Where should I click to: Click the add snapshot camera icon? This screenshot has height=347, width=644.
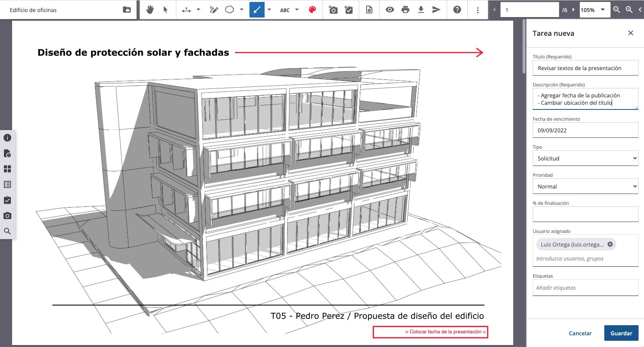[x=333, y=10]
